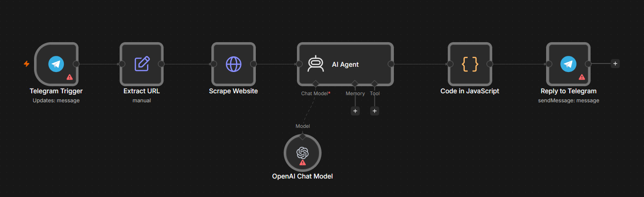Click the 'Scrape Website' node label
The height and width of the screenshot is (197, 644).
[234, 91]
